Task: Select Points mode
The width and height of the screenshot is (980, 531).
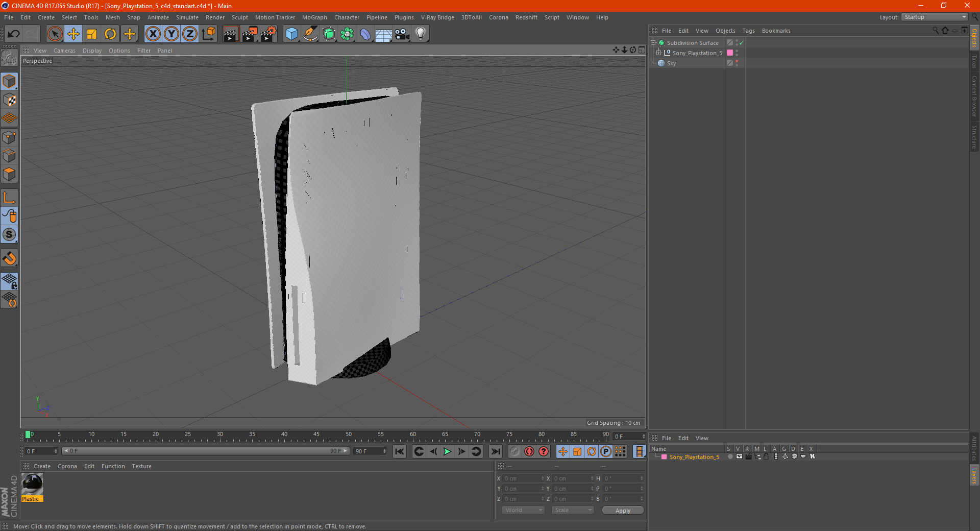Action: [9, 137]
